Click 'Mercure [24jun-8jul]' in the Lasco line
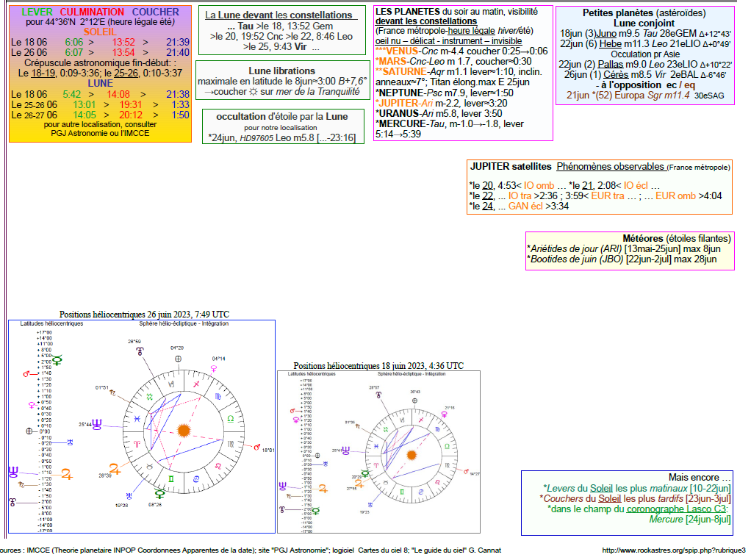751x560 pixels. 690,520
